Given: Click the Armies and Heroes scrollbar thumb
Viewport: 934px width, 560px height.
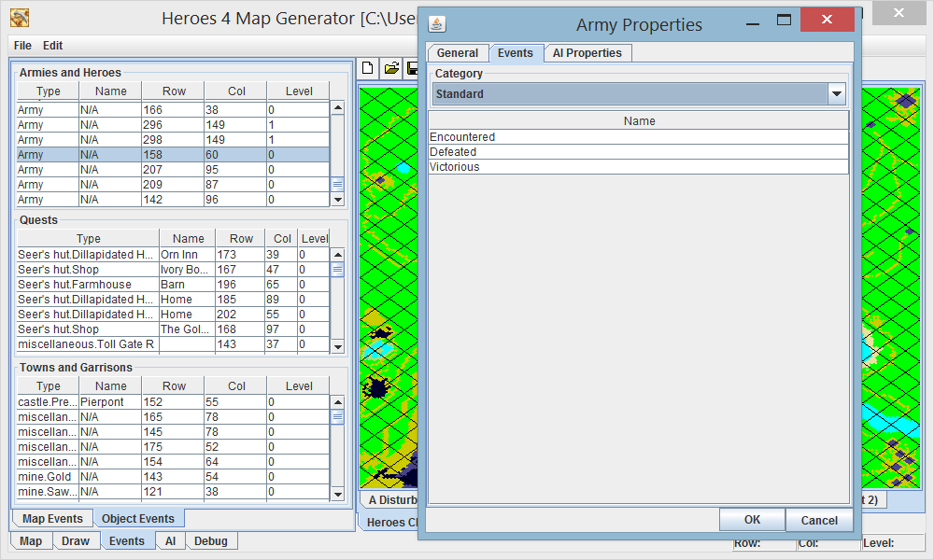Looking at the screenshot, I should click(x=338, y=184).
